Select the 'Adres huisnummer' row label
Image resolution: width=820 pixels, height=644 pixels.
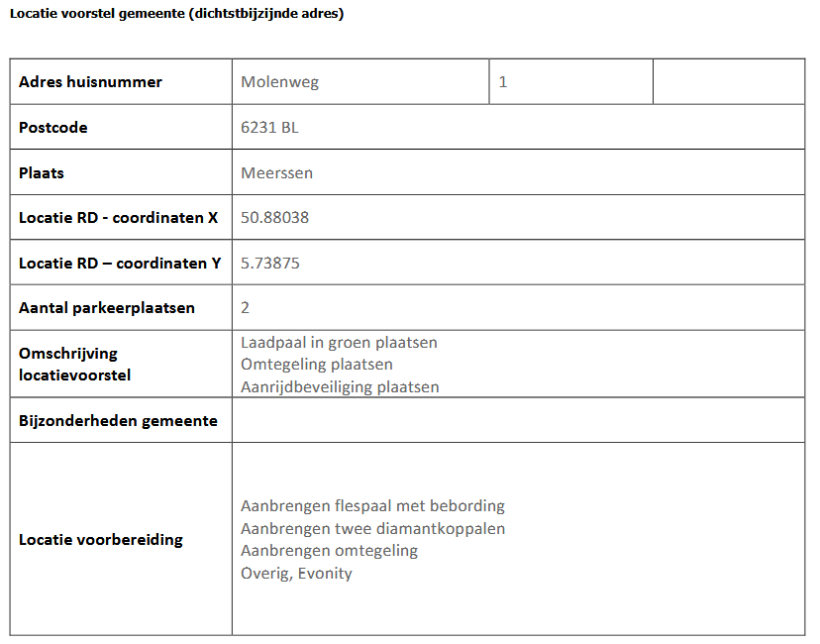90,82
